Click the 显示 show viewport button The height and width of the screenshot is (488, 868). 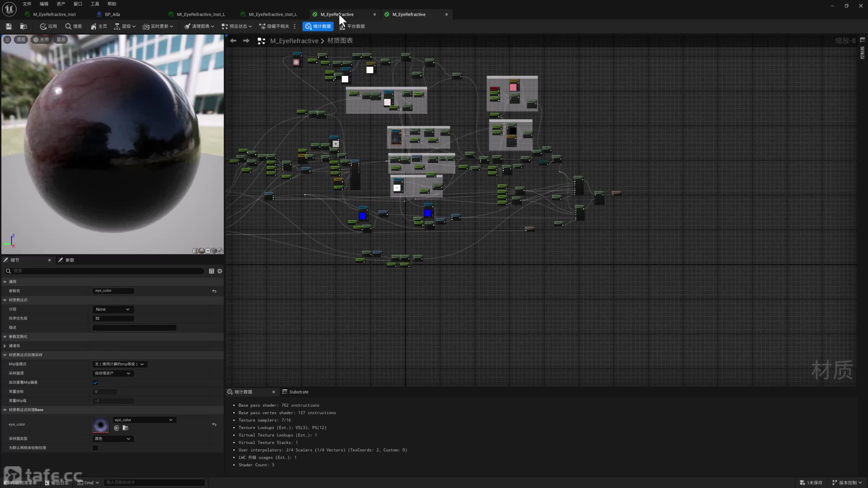click(x=61, y=40)
